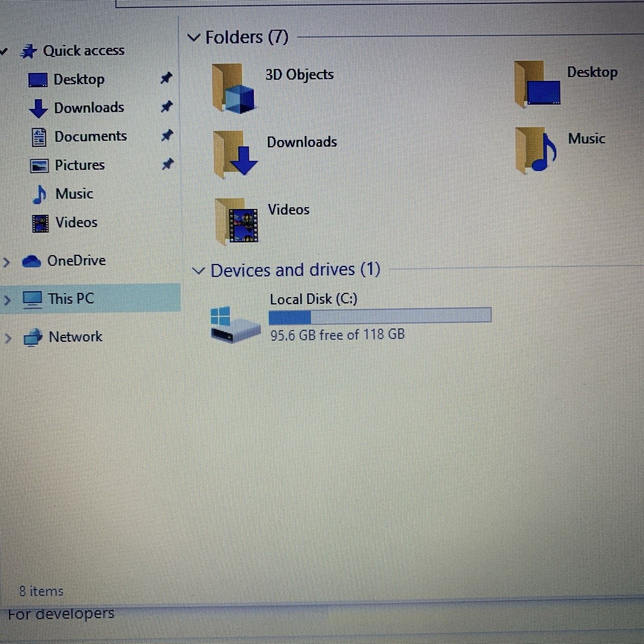Select OneDrive label in the navigation pane

tap(76, 261)
